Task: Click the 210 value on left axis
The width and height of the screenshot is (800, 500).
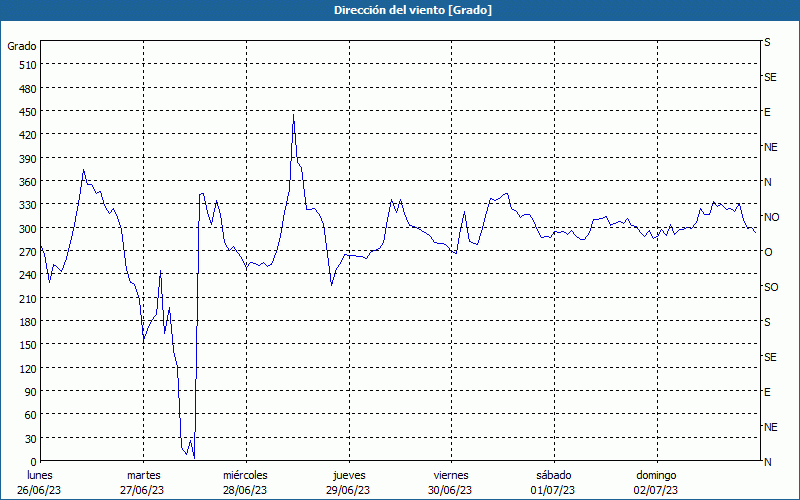Action: (x=28, y=299)
